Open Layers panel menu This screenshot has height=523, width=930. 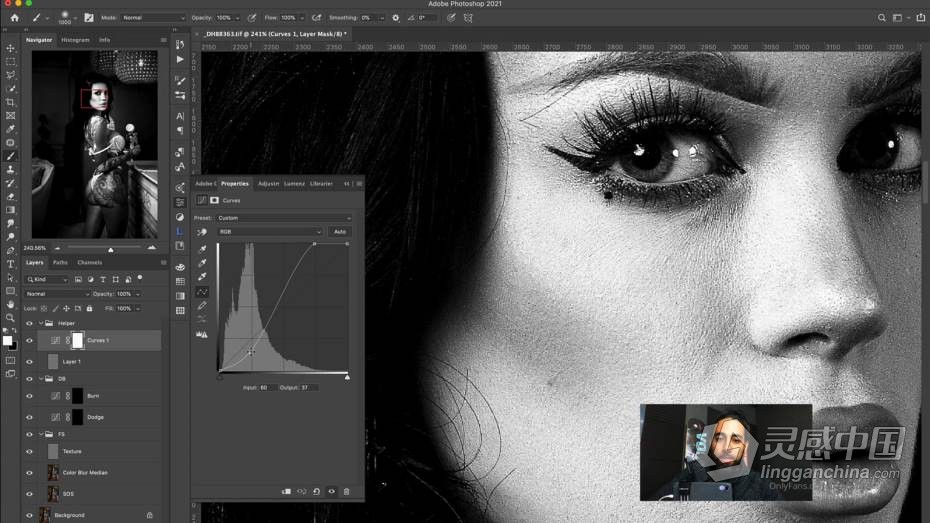tap(164, 262)
